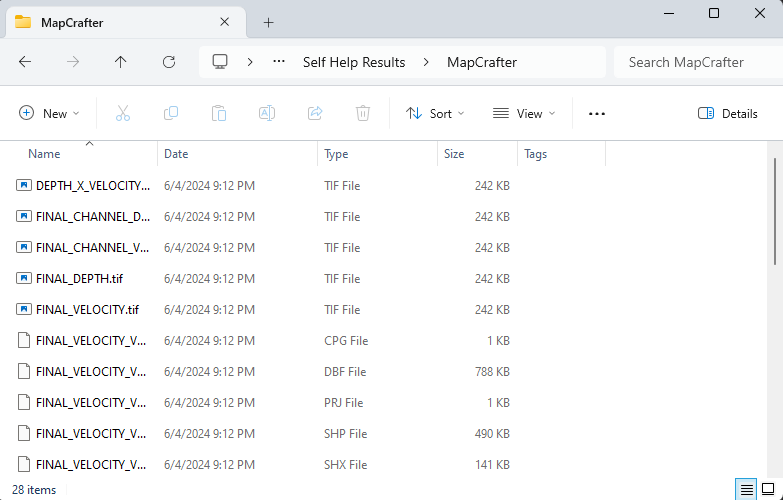Screen dimensions: 783x500
Task: Click the Cut scissors icon
Action: click(x=123, y=114)
